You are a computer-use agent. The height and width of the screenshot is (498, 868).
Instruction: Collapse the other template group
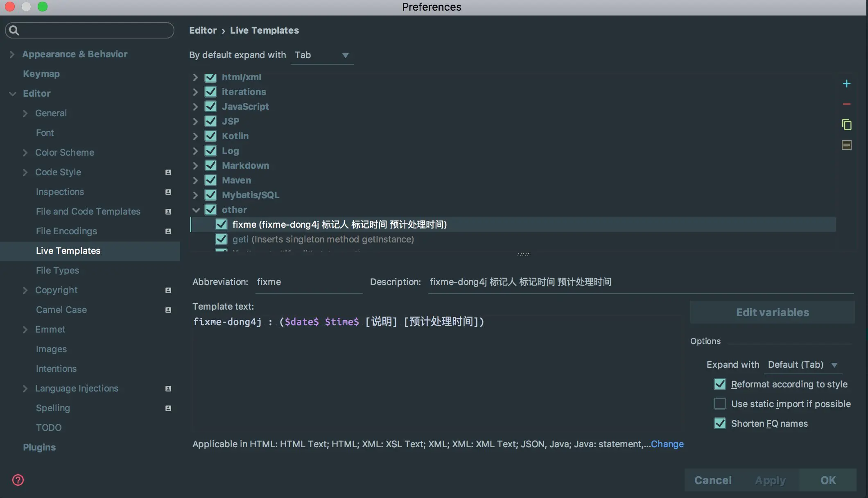coord(196,209)
